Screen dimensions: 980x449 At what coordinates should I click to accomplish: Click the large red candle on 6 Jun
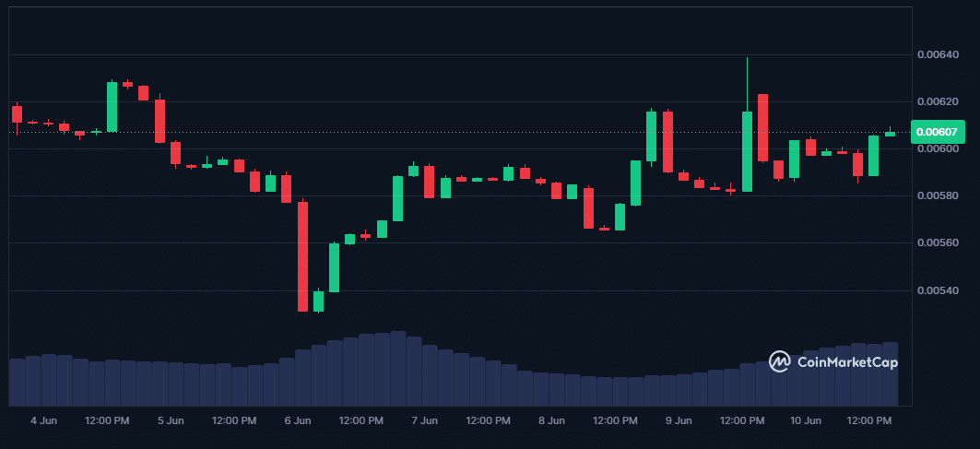point(302,256)
